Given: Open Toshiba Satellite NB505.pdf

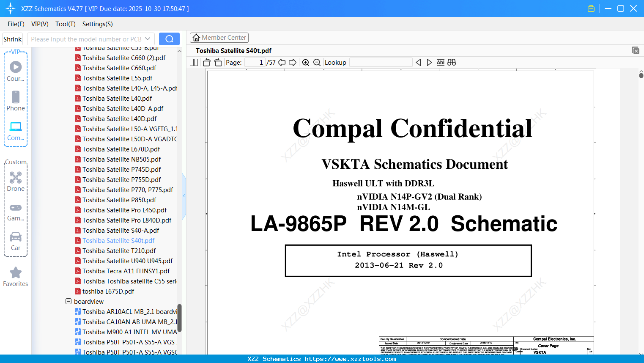Looking at the screenshot, I should 122,159.
